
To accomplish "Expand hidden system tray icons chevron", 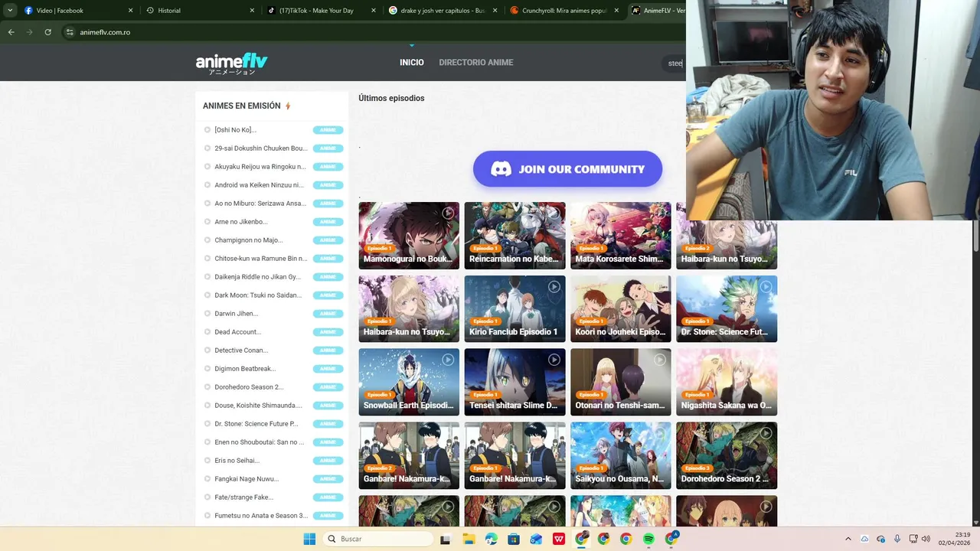I will 848,539.
